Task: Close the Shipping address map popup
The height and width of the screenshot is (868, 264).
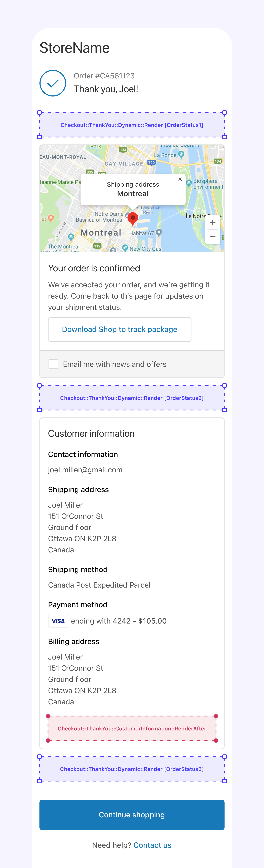Action: (x=180, y=179)
